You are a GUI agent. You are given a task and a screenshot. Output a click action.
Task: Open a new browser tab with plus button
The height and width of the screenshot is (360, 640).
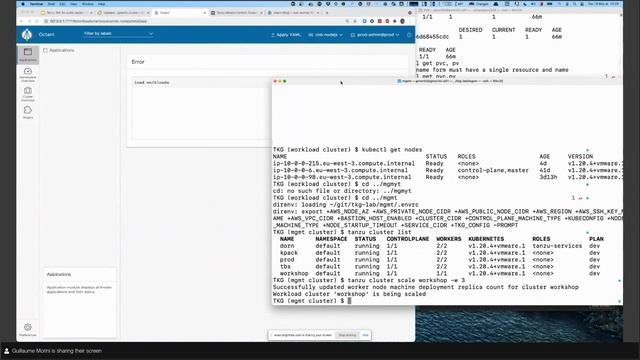pos(327,13)
